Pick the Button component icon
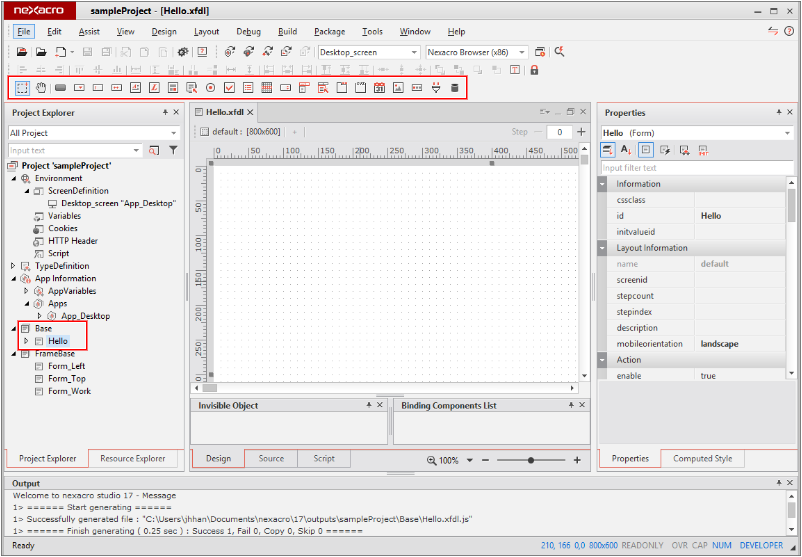Screen dimensions: 802x557 (60, 88)
